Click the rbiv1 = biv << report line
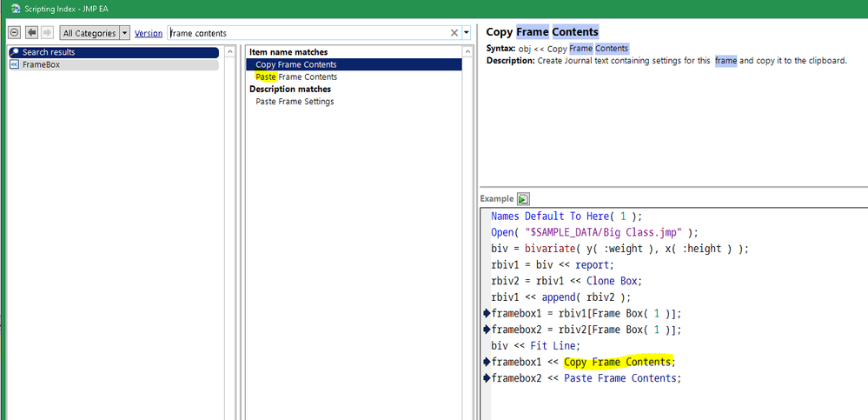Image resolution: width=868 pixels, height=420 pixels. click(553, 265)
